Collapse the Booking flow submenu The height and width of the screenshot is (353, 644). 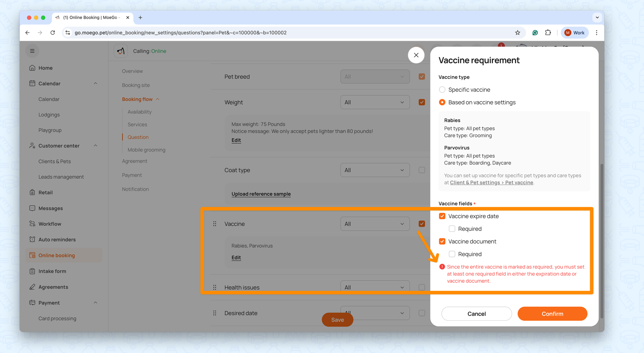pos(158,99)
